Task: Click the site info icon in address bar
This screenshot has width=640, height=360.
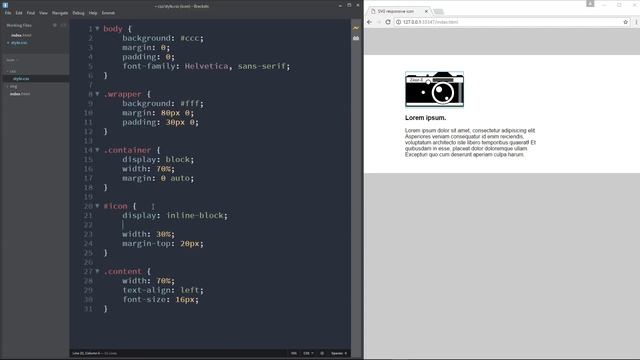Action: (398, 22)
